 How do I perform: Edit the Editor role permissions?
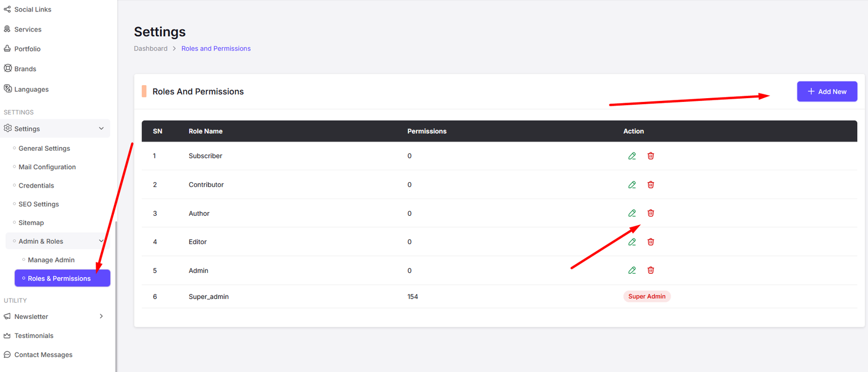pos(632,242)
